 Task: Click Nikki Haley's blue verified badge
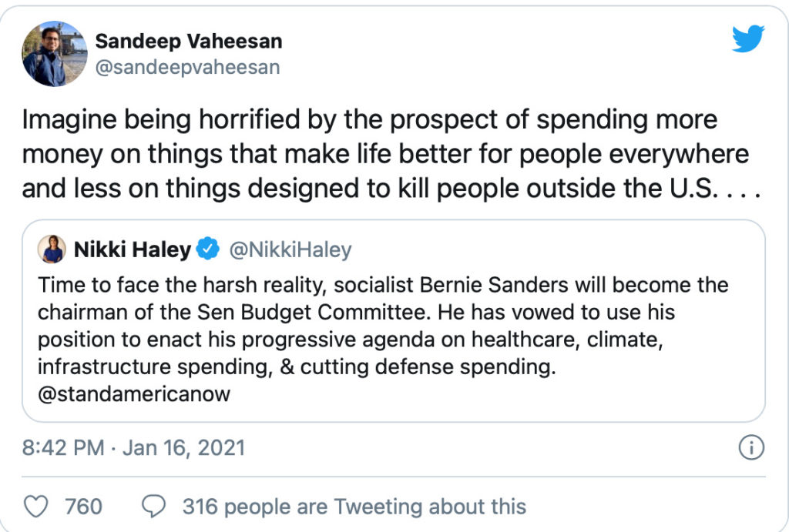(206, 249)
